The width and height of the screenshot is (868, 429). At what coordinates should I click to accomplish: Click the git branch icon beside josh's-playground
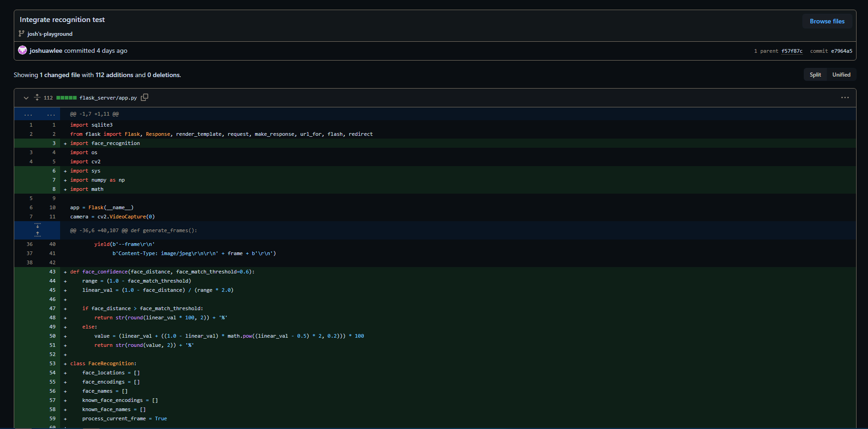[22, 33]
